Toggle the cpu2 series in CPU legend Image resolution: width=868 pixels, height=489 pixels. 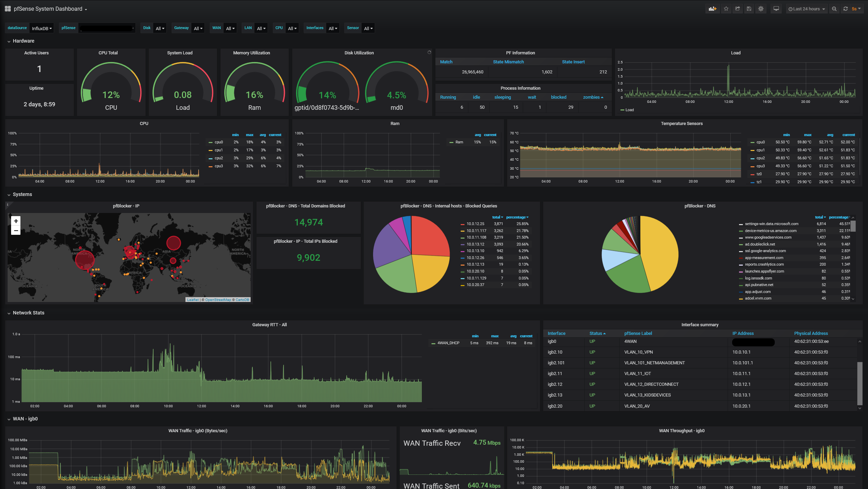coord(218,158)
